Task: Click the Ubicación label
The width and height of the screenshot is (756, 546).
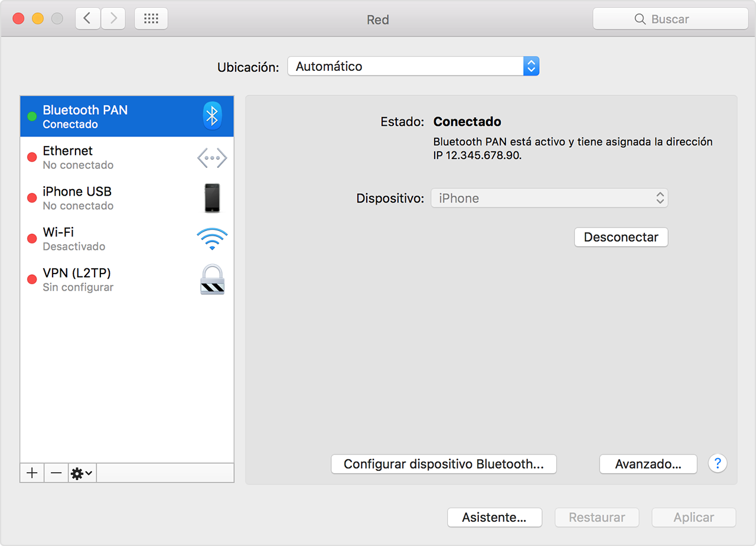Action: (248, 67)
